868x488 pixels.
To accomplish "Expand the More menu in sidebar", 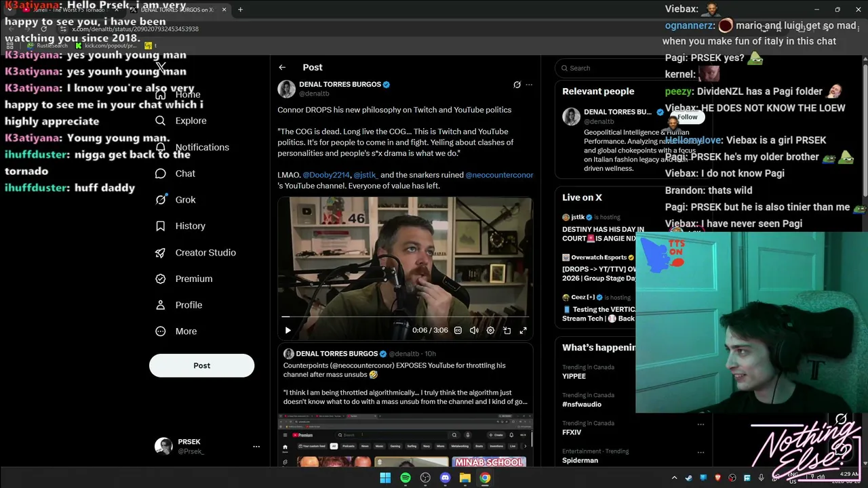I will click(176, 331).
